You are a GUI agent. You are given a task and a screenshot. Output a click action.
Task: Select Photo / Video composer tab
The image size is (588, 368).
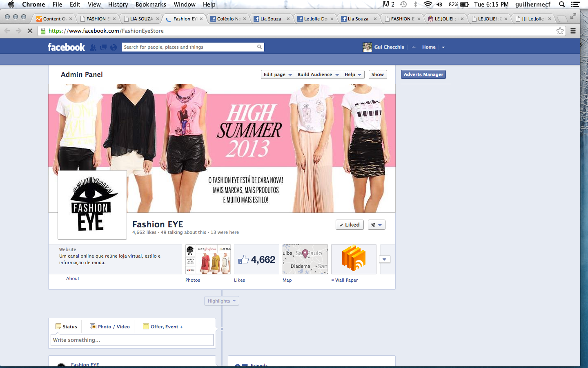[x=110, y=327]
